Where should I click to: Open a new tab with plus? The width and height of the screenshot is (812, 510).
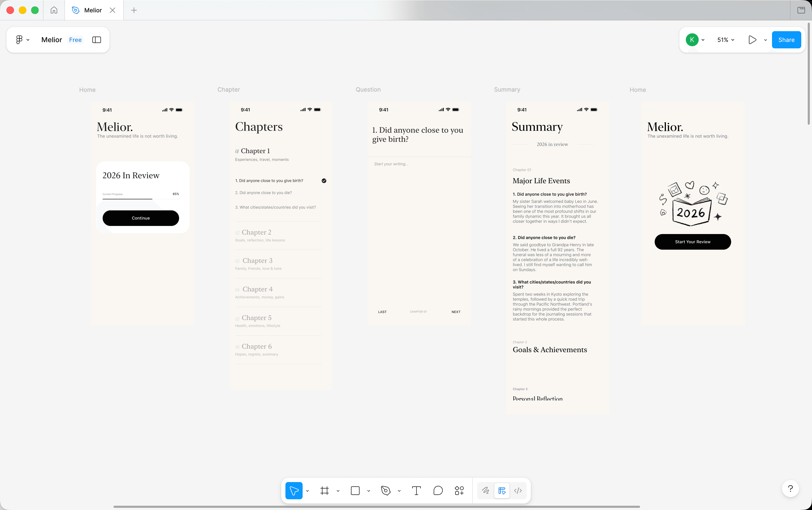pyautogui.click(x=134, y=10)
